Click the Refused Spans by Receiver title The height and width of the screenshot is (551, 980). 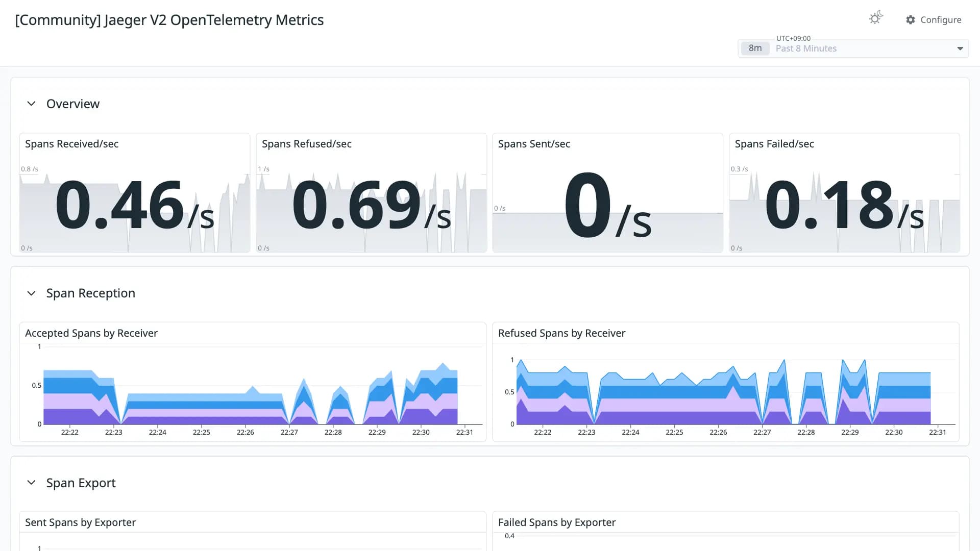tap(561, 333)
